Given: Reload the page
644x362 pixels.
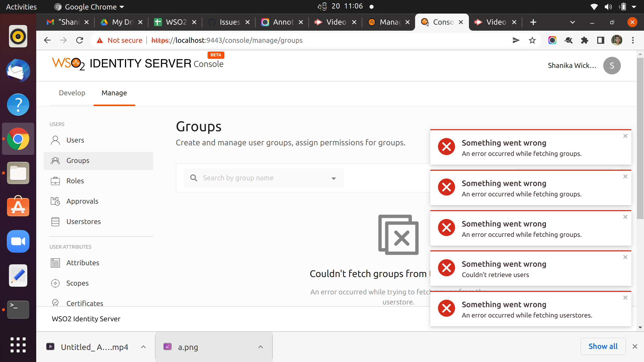Looking at the screenshot, I should 79,40.
